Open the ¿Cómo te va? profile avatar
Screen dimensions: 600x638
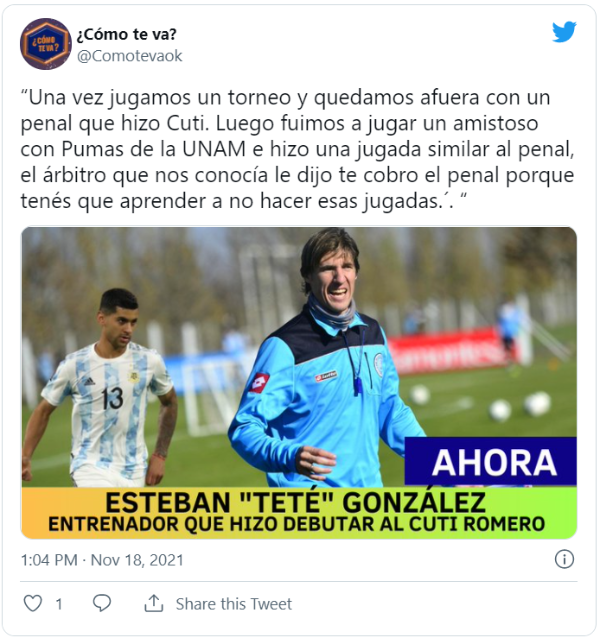tap(46, 44)
